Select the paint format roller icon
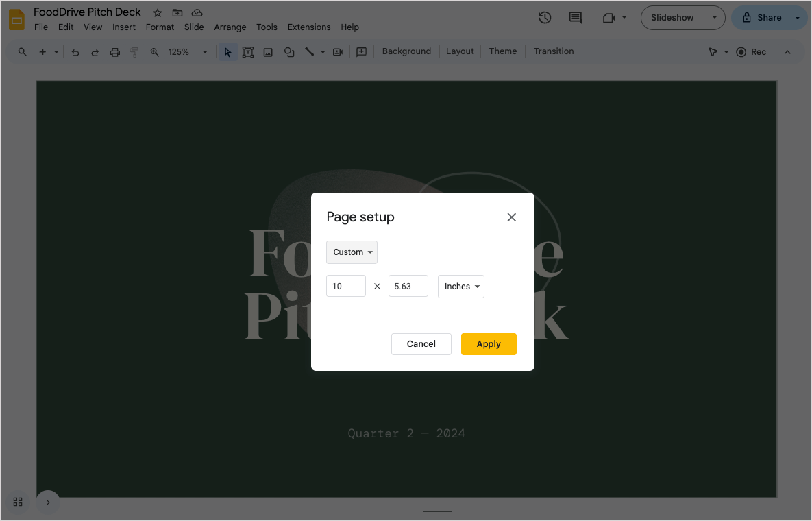812x521 pixels. pyautogui.click(x=134, y=52)
